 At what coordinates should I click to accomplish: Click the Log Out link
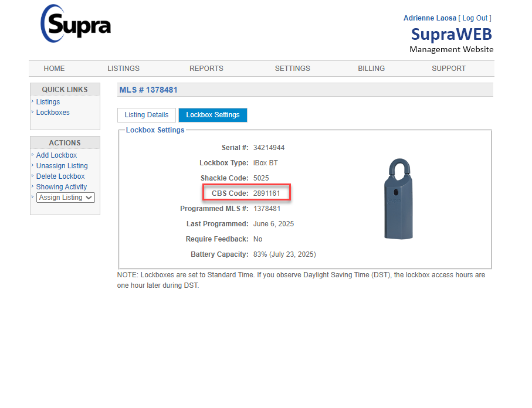pyautogui.click(x=475, y=18)
